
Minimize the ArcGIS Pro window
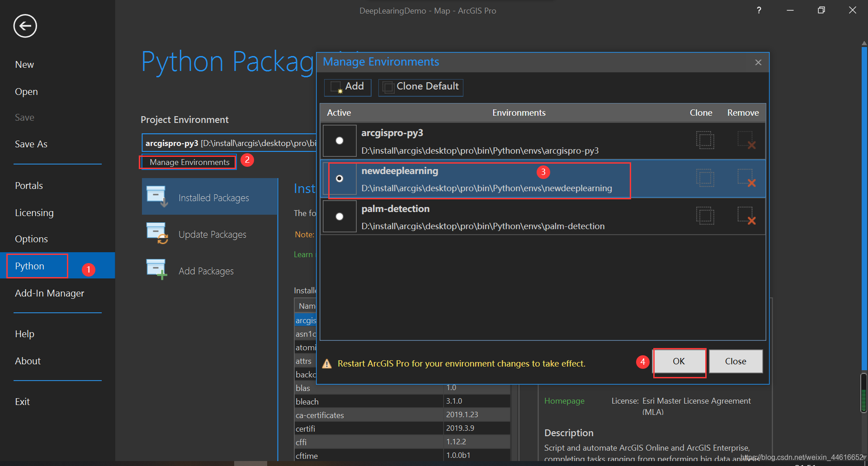pos(790,10)
